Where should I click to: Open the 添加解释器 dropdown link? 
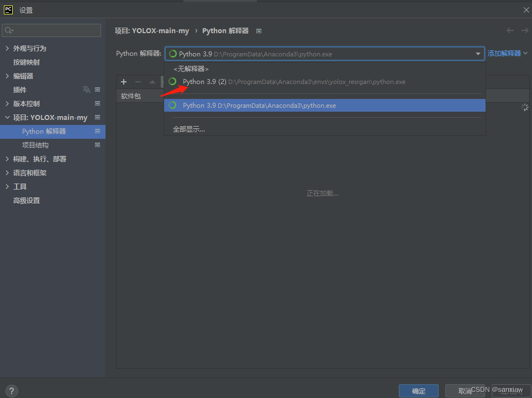pos(507,53)
